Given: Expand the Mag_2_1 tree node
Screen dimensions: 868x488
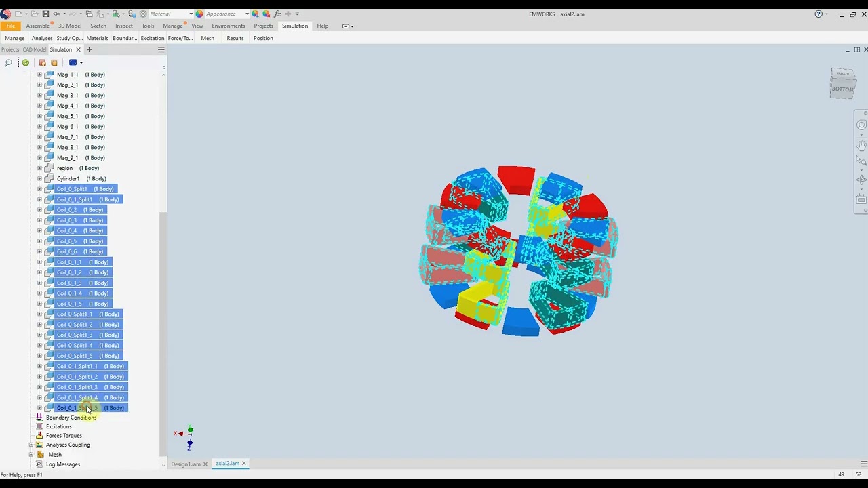Looking at the screenshot, I should [x=39, y=85].
